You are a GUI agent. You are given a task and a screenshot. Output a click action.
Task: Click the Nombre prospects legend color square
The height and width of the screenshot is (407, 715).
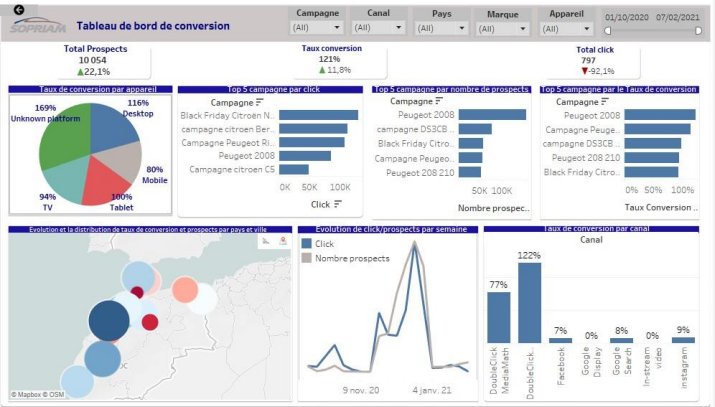(x=306, y=258)
